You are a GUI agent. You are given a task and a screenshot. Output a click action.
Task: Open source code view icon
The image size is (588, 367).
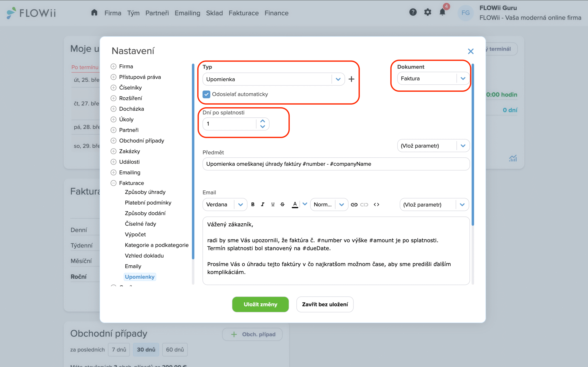point(376,205)
